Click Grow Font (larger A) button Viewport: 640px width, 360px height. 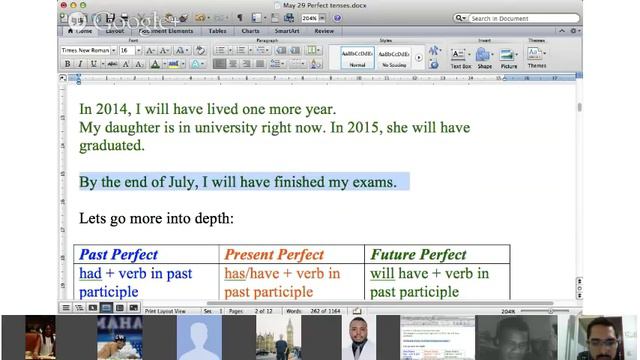[150, 51]
